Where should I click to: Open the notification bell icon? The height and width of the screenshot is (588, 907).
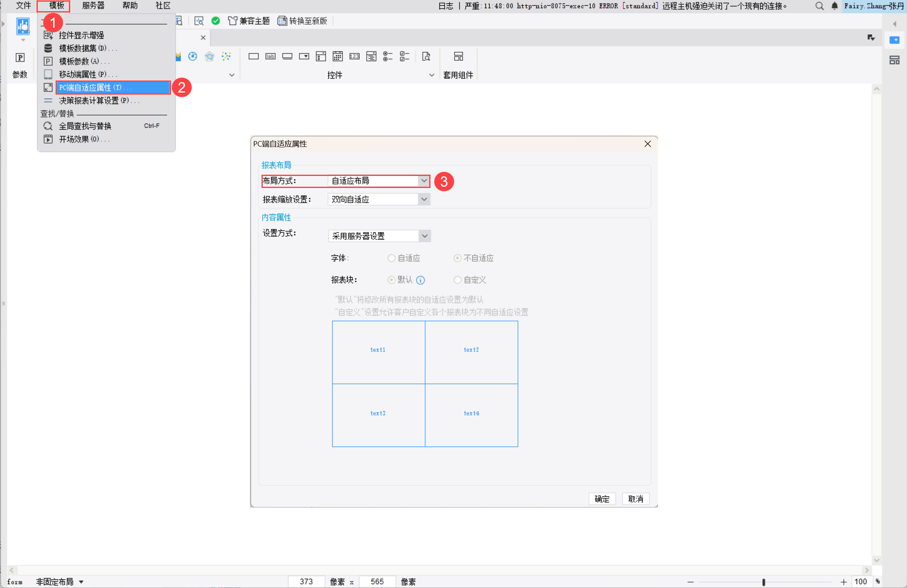click(834, 6)
